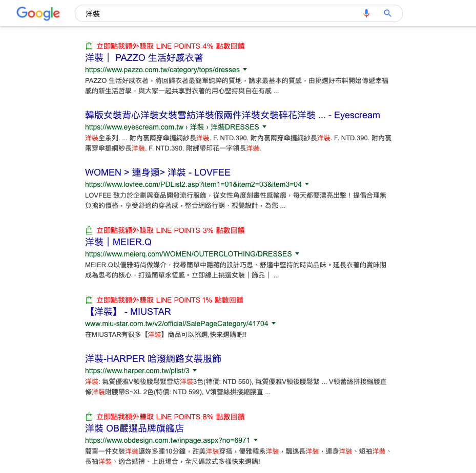Image resolution: width=476 pixels, height=473 pixels.
Task: Expand dropdown arrow beside harper.com.tw URL
Action: click(x=195, y=370)
